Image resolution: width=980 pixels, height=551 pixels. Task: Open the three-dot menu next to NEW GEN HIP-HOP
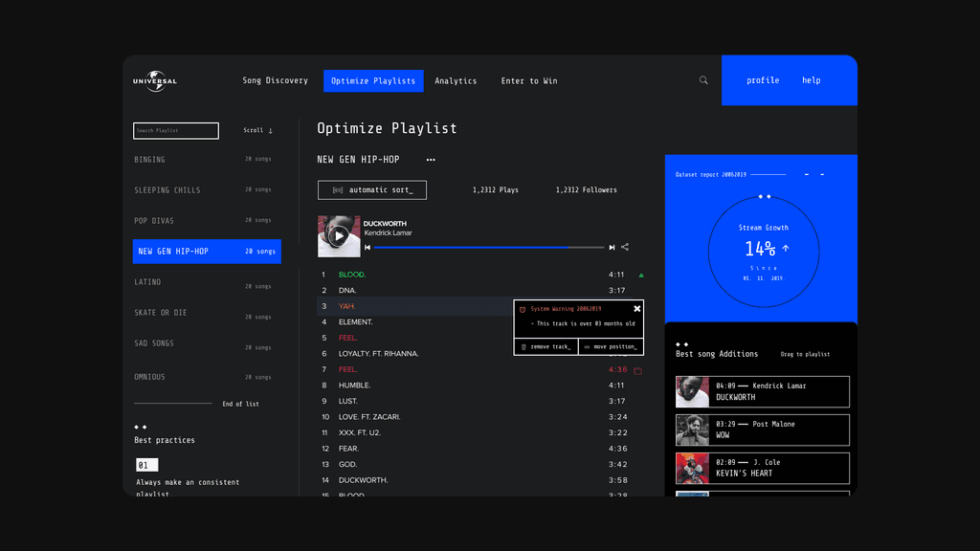click(x=431, y=160)
